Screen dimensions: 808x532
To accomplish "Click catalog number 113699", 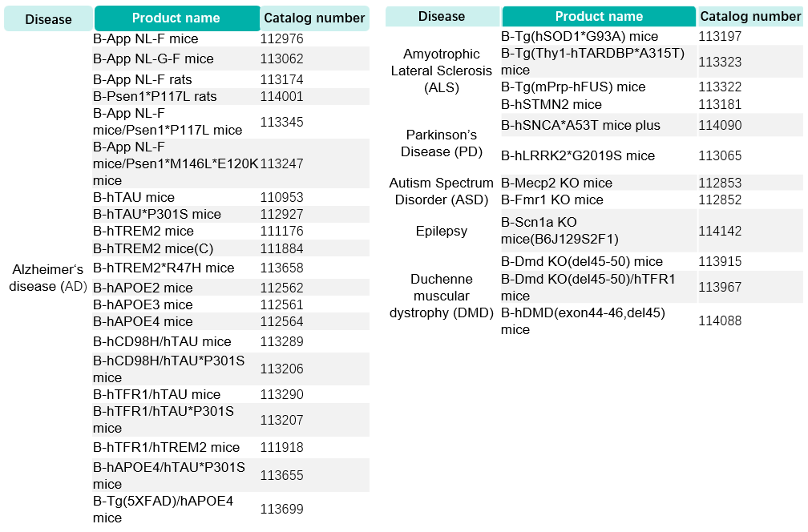I will point(281,509).
